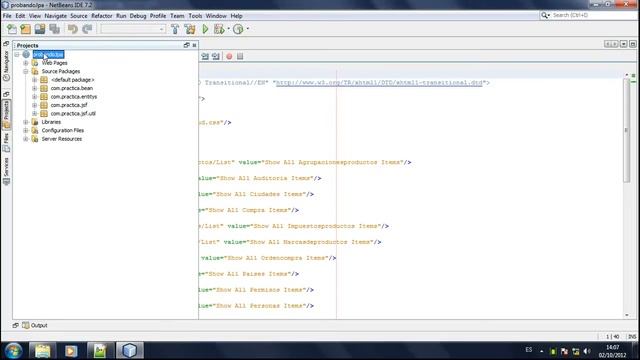Click the Open Project toolbar icon
Screen dimensions: 640x360
tap(40, 29)
